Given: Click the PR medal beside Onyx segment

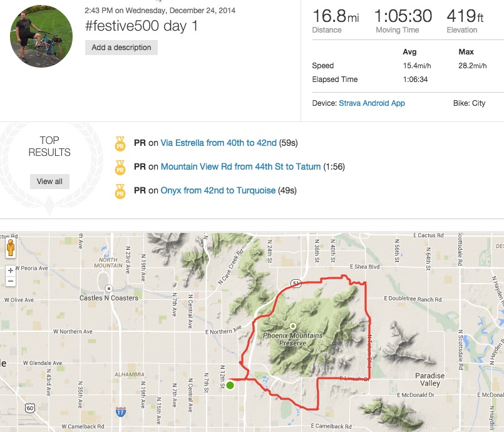Looking at the screenshot, I should (120, 190).
